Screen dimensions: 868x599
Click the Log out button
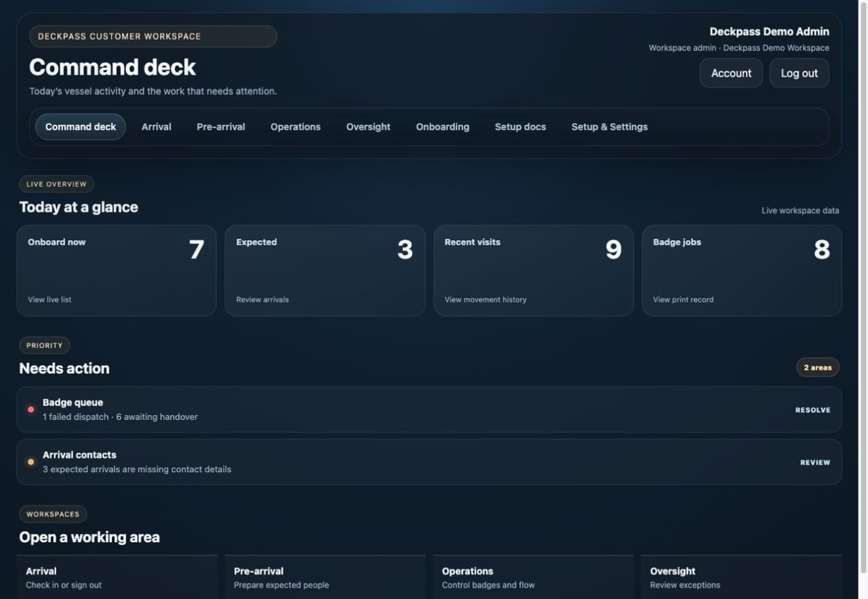(800, 73)
